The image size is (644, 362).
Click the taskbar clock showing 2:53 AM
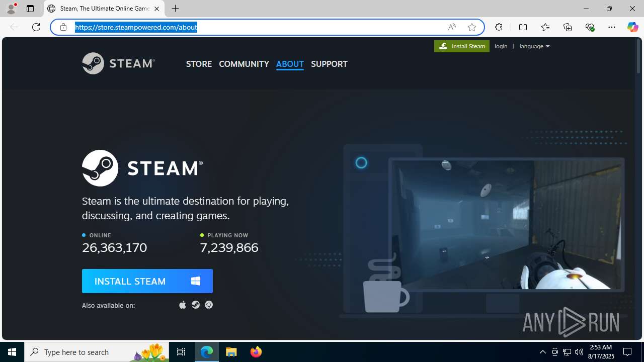[x=602, y=352]
